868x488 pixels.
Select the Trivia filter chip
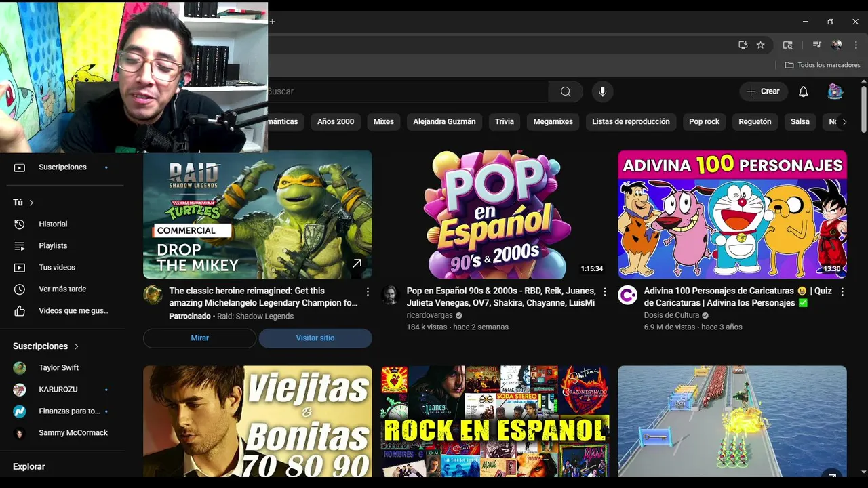[505, 122]
